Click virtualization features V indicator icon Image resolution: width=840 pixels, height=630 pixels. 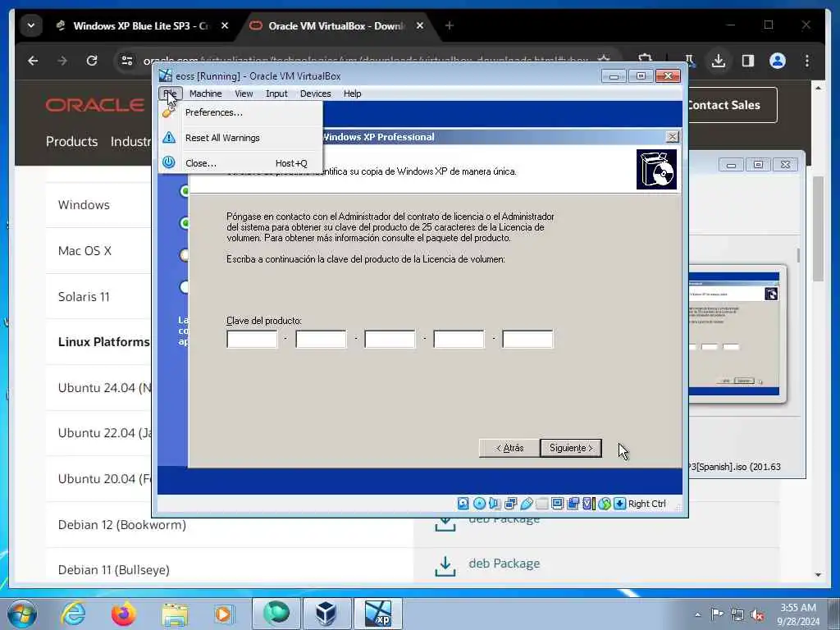(588, 504)
